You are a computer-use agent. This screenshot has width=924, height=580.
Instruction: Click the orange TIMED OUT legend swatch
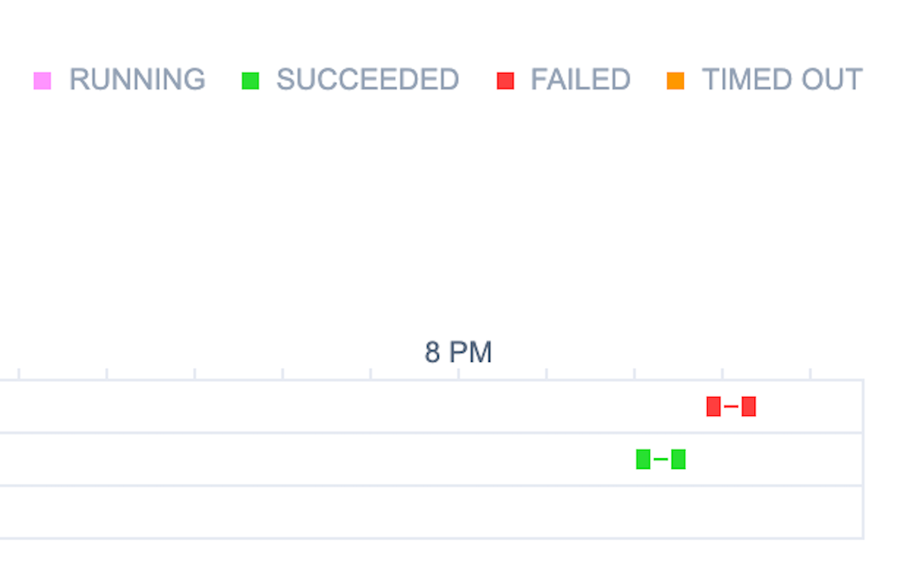676,80
